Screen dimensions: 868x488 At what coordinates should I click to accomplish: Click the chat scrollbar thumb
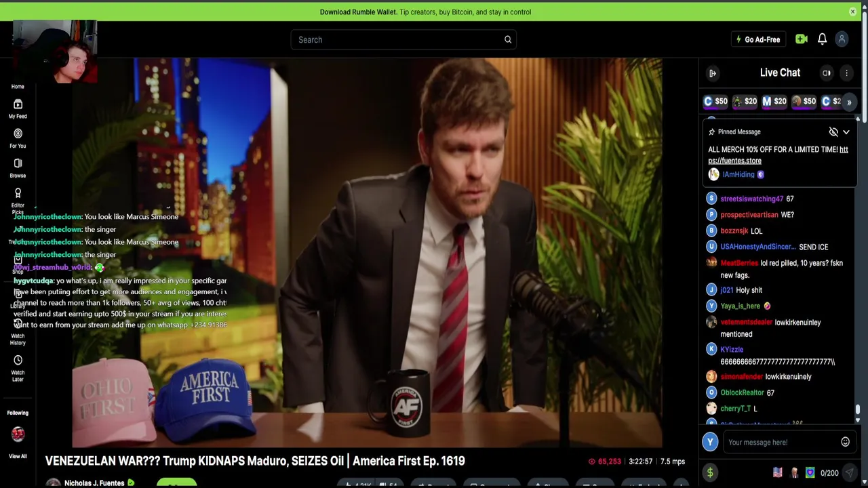[x=858, y=409]
